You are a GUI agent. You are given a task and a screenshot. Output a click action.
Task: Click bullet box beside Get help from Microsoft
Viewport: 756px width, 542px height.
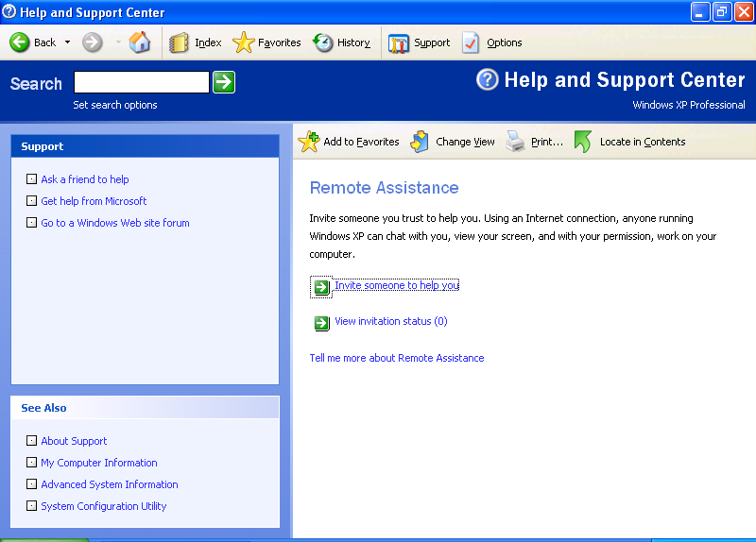pos(31,201)
